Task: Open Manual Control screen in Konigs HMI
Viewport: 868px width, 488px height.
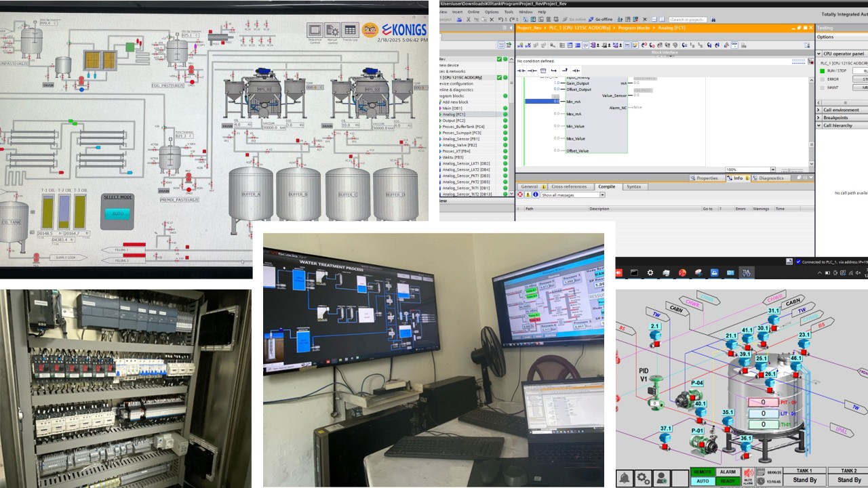Action: click(332, 30)
